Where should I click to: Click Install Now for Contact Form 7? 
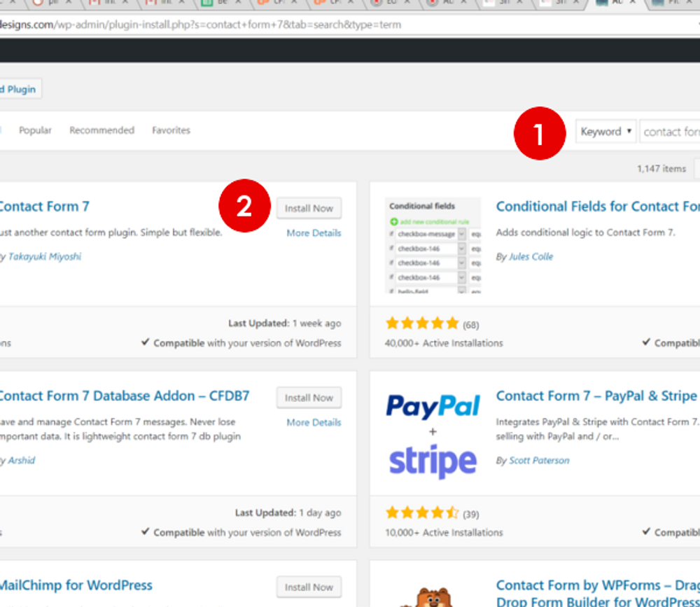(x=309, y=208)
